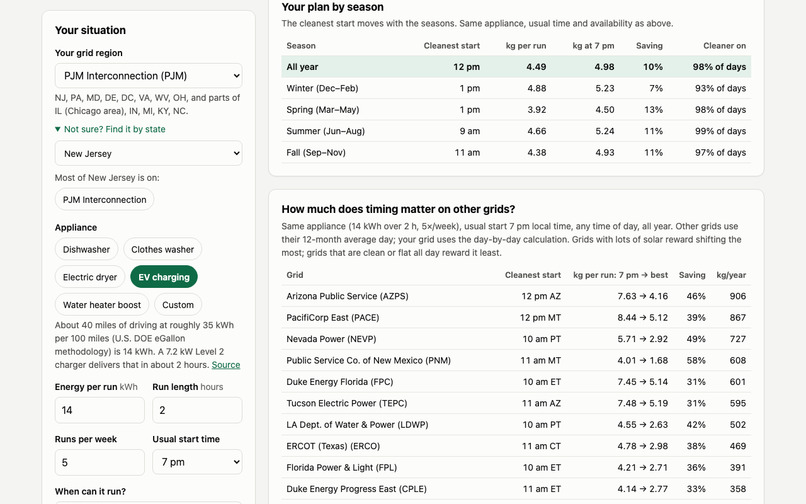Click 'Tucson Electric Power (TEPC)' grid row

tap(516, 404)
